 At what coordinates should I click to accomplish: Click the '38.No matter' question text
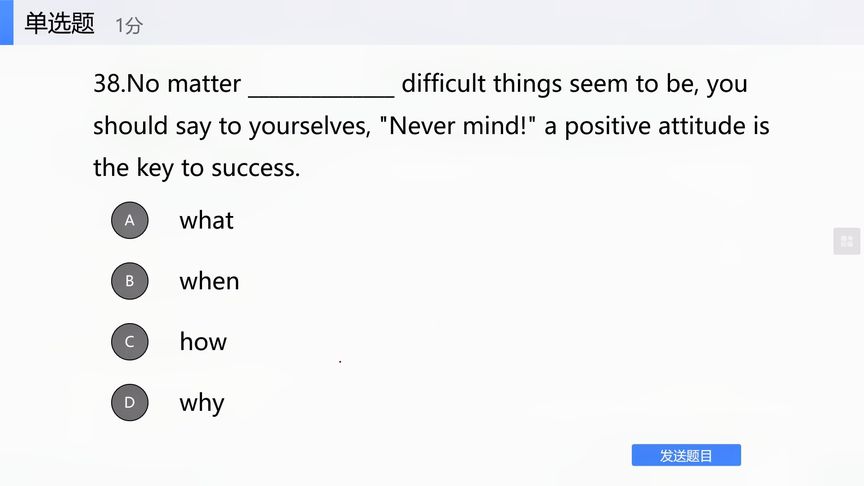click(x=167, y=84)
